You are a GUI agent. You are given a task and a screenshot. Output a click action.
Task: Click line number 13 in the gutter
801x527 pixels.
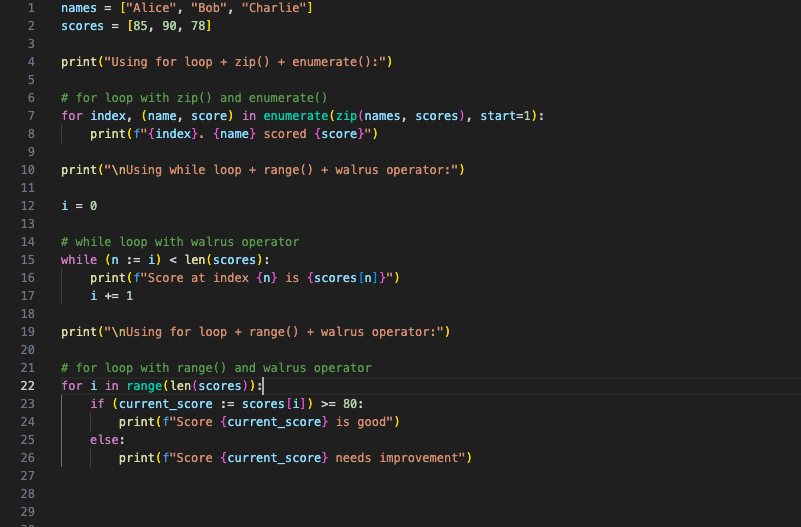pos(28,224)
